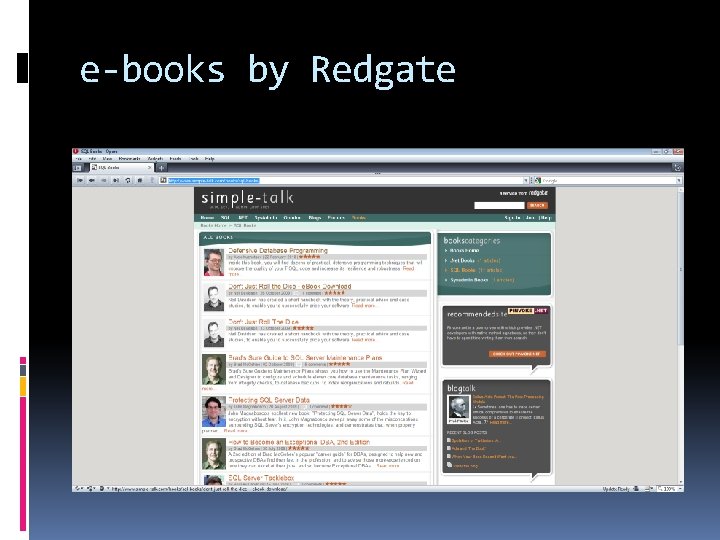The height and width of the screenshot is (540, 720).
Task: Open the address bar history dropdown
Action: coord(526,180)
